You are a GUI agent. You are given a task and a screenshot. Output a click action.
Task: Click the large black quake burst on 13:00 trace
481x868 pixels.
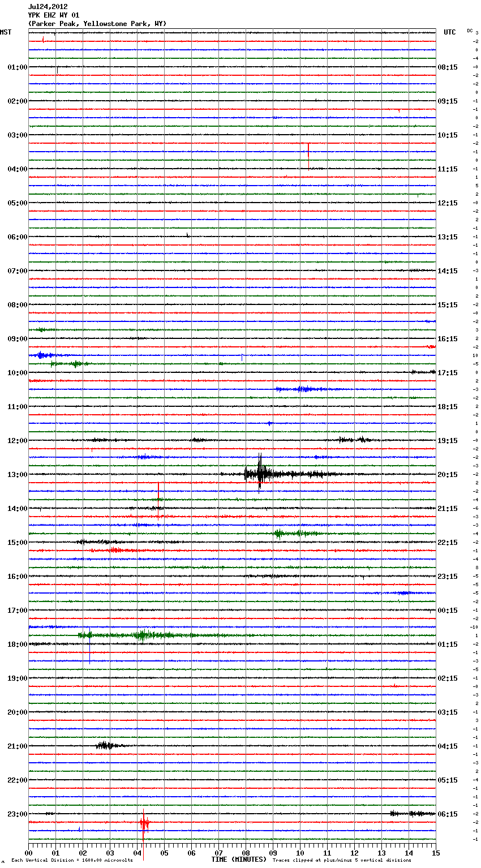[260, 474]
